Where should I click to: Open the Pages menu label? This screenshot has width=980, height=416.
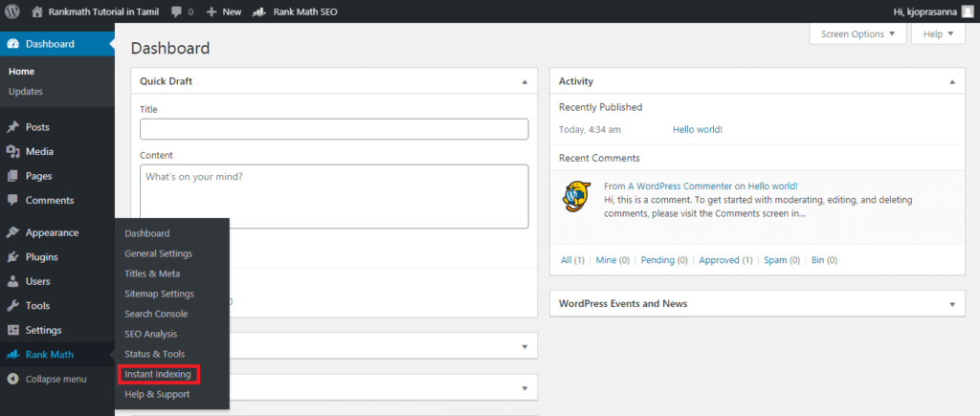click(x=38, y=176)
